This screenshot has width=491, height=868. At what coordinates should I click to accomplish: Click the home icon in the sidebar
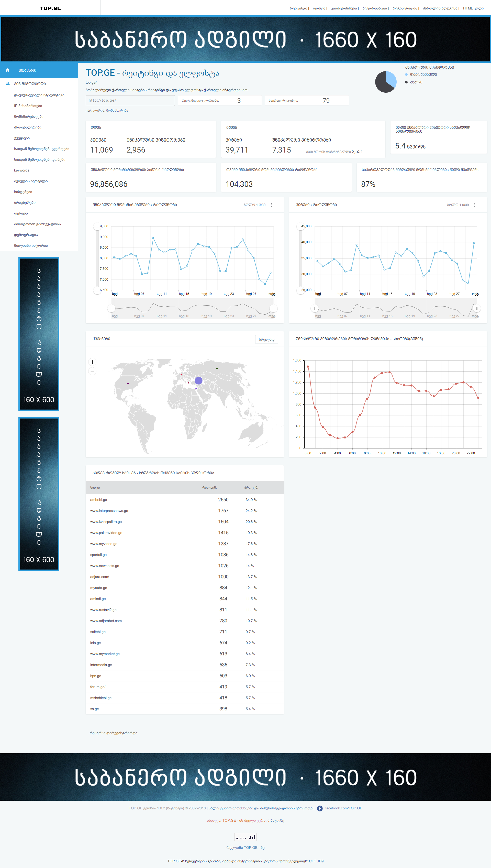coord(8,70)
